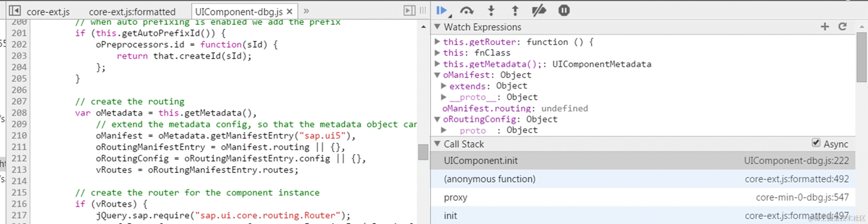
Task: Expand oManifest __proto__ property
Action: 443,97
